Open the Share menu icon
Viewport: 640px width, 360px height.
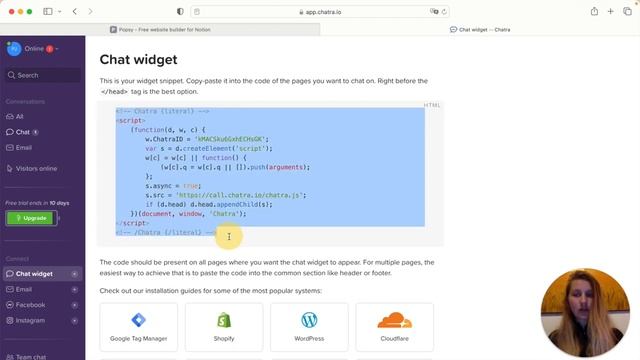[x=594, y=11]
